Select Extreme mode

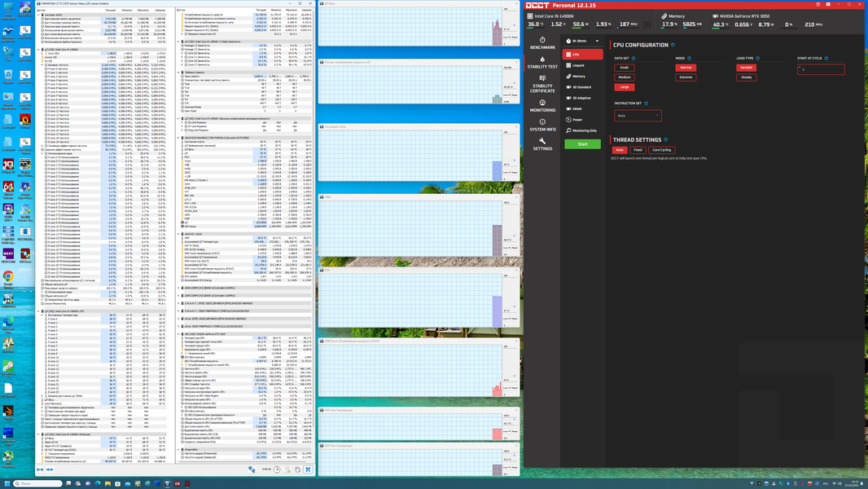point(686,77)
